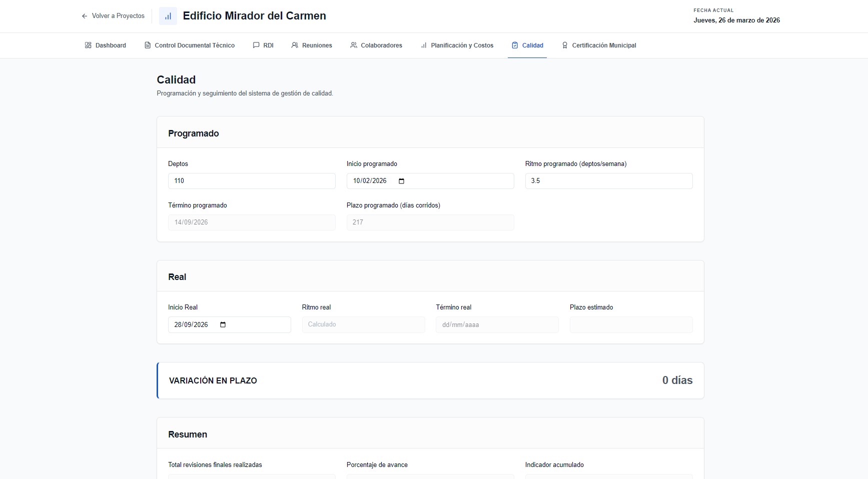Click the Porcentaje de avance label

(x=377, y=465)
